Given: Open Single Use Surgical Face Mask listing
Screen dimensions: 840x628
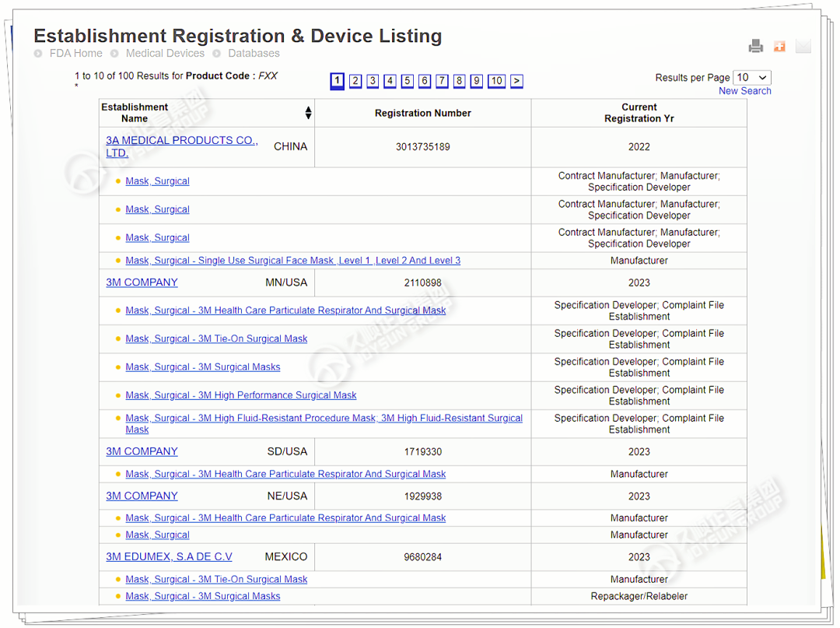Looking at the screenshot, I should tap(292, 261).
